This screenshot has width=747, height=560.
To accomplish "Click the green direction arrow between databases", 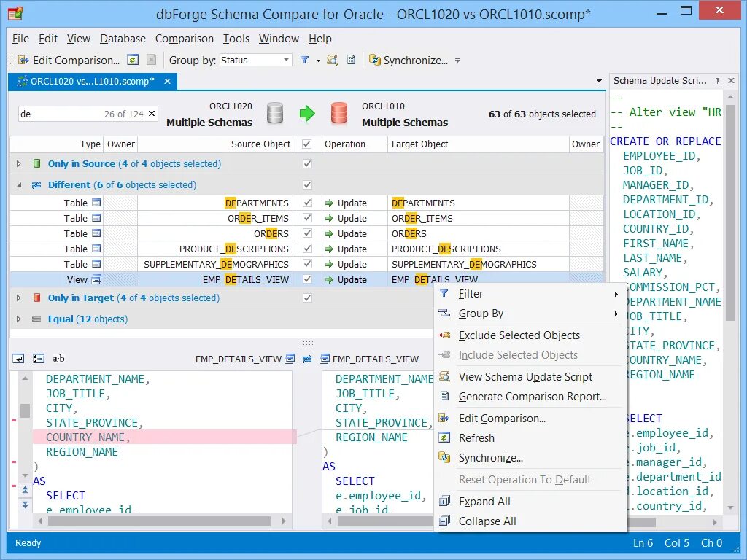I will pos(307,113).
